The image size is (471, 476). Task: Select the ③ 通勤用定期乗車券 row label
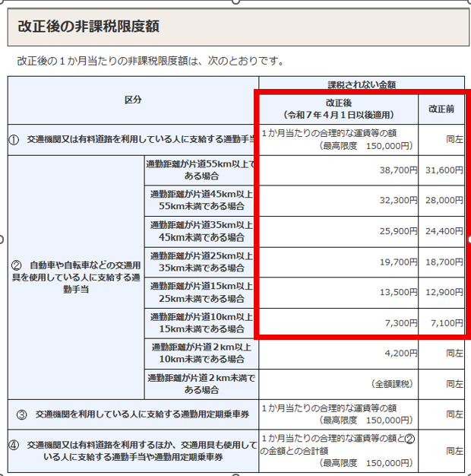133,414
